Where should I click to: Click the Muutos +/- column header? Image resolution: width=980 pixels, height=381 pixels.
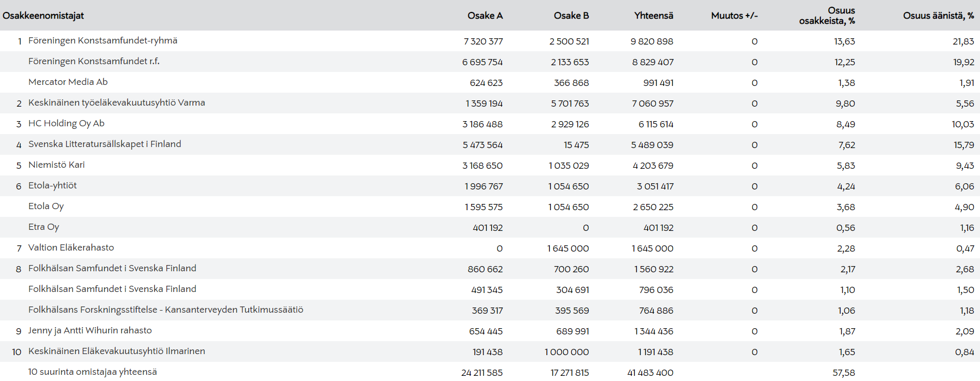point(734,16)
